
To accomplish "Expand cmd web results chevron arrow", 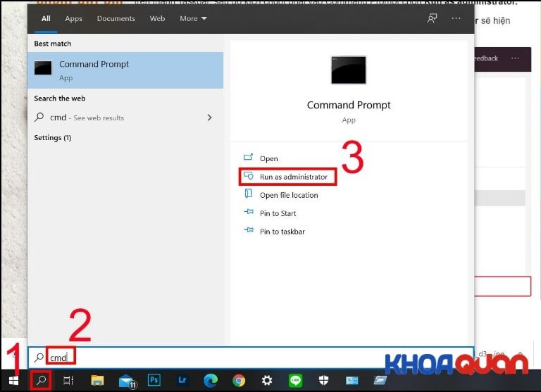I will coord(209,118).
